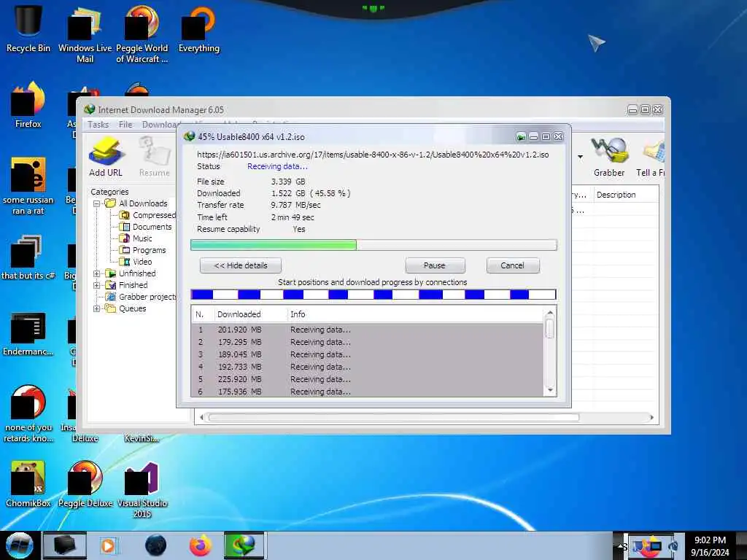Image resolution: width=747 pixels, height=560 pixels.
Task: Open the Recycle Bin desktop icon
Action: [x=28, y=28]
